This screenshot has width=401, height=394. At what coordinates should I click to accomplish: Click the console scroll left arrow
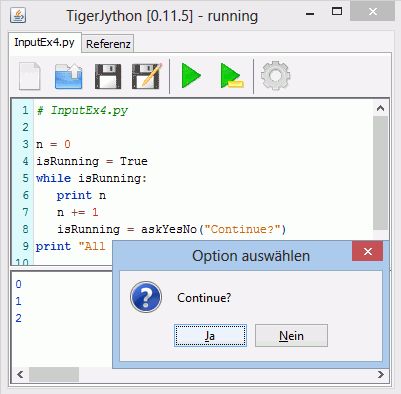point(20,374)
